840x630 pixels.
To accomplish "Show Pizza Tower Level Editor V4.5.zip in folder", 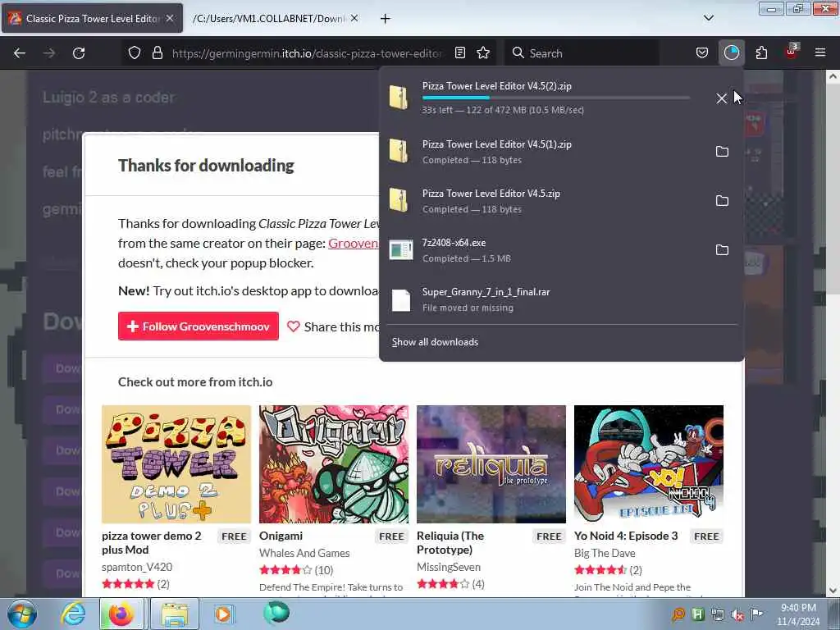I will click(722, 201).
